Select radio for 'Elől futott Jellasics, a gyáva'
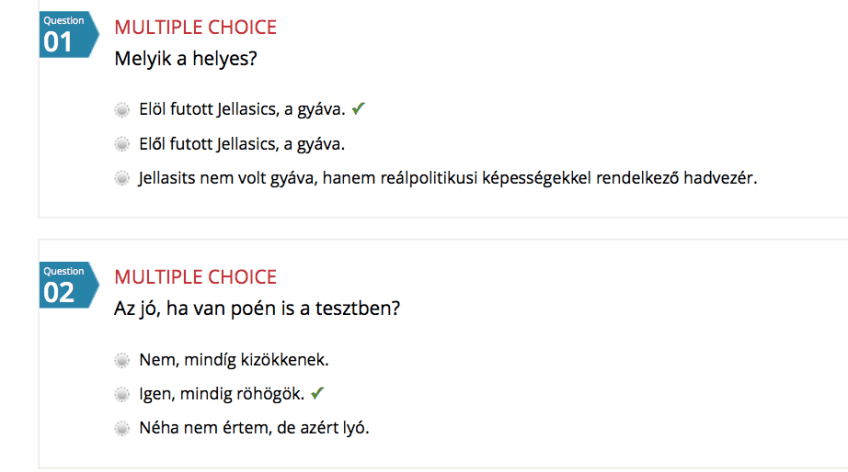848x472 pixels. click(x=122, y=144)
